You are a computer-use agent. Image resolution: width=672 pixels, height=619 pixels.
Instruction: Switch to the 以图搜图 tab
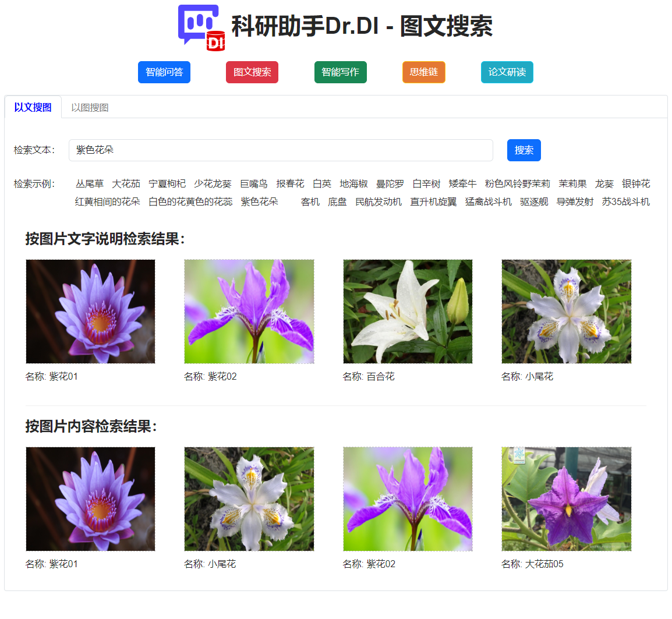tap(90, 108)
